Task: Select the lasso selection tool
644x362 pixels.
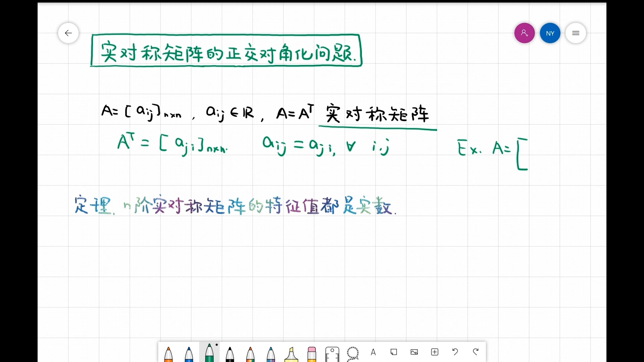Action: click(353, 352)
